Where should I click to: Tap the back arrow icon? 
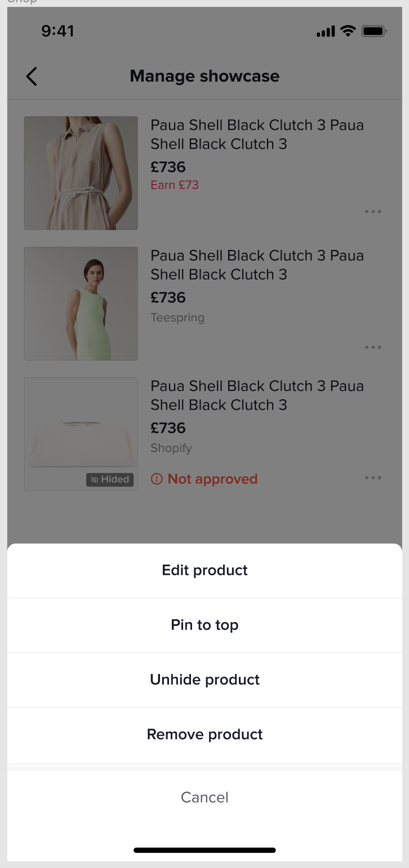click(32, 76)
